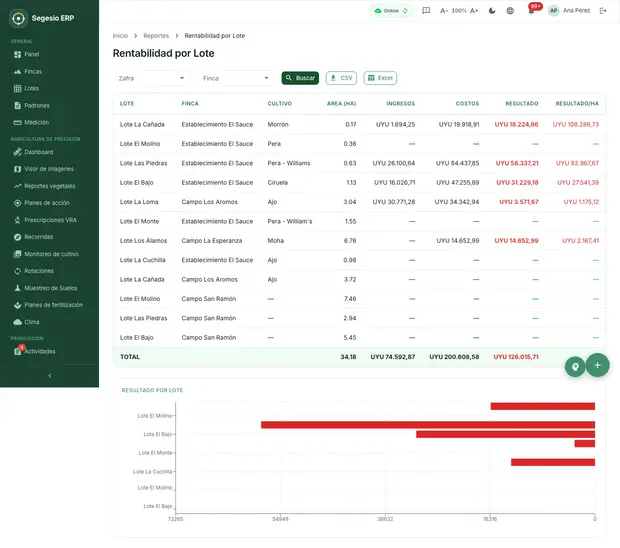Click Morrón cultivo cell
The width and height of the screenshot is (620, 548).
point(278,125)
